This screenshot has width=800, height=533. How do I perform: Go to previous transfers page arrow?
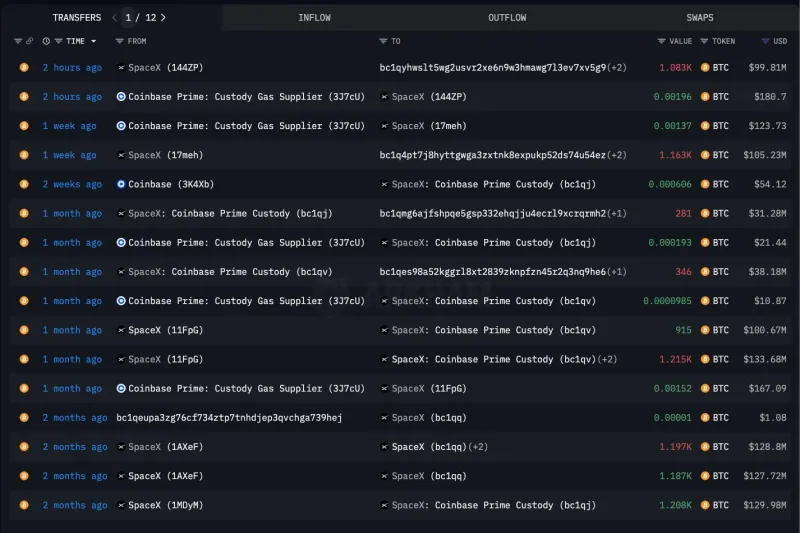pos(114,17)
